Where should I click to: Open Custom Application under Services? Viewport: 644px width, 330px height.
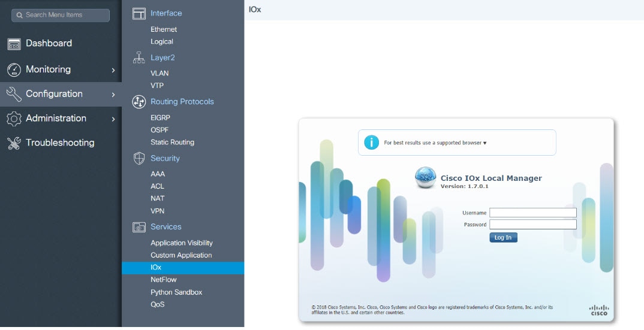pos(181,255)
